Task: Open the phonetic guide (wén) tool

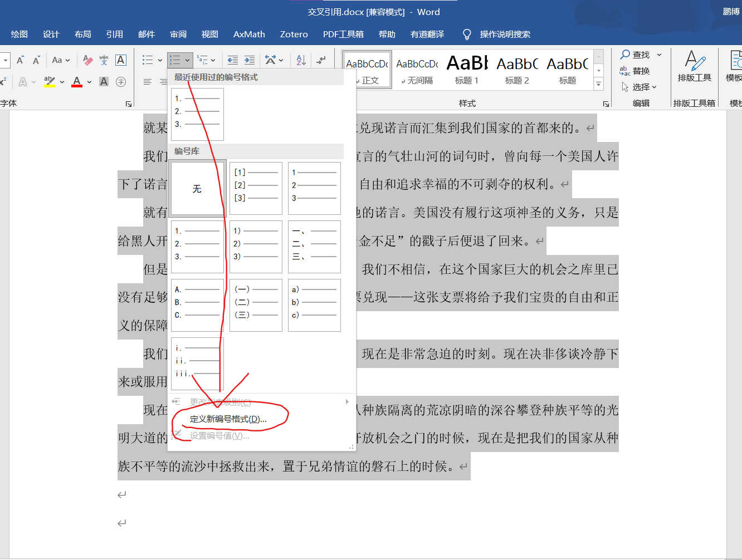Action: pos(104,60)
